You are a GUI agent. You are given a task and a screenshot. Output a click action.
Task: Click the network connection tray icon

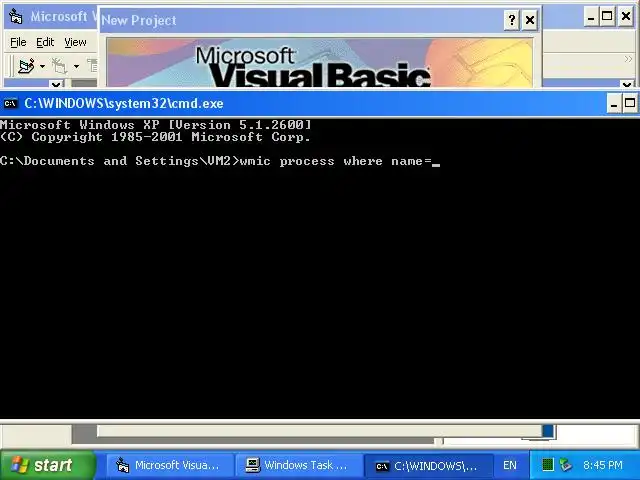point(566,464)
